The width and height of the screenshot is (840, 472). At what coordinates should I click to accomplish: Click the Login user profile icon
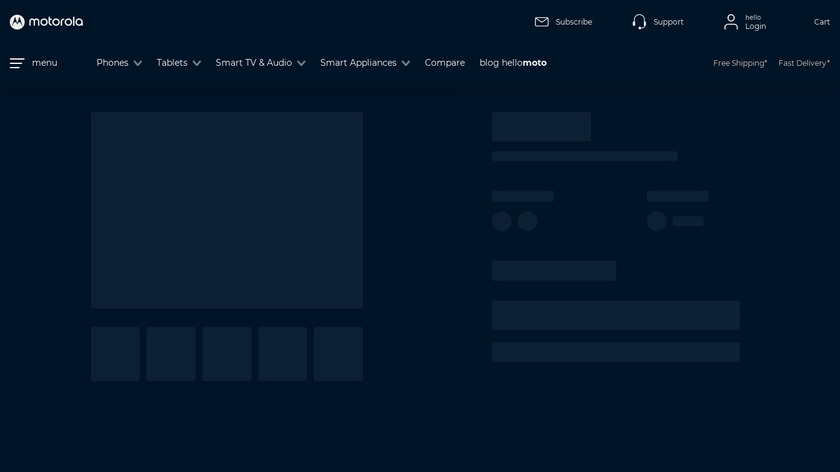click(x=731, y=22)
